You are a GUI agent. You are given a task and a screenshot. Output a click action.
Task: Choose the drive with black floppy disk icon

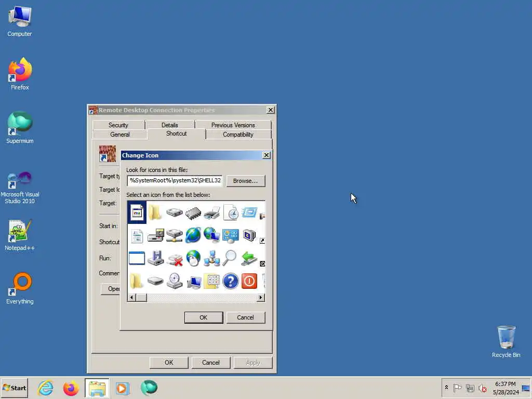click(156, 235)
